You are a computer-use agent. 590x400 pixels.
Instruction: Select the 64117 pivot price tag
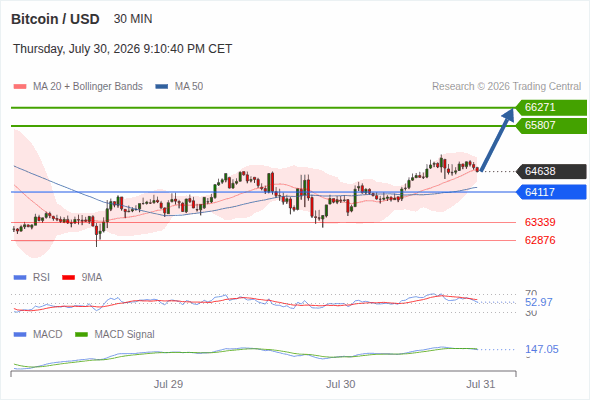pyautogui.click(x=551, y=192)
